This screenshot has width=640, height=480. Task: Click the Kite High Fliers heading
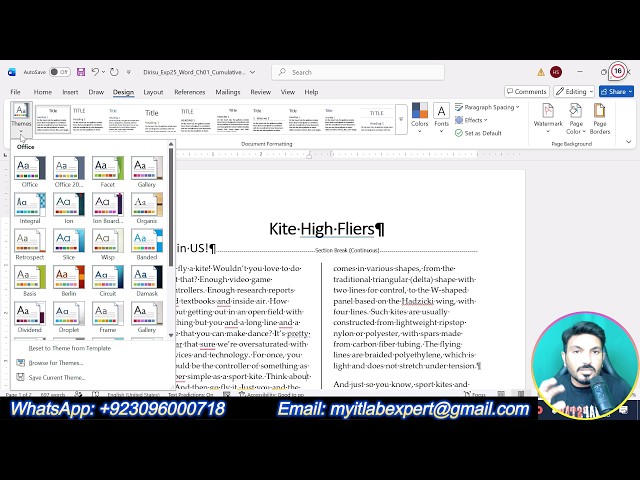(327, 229)
